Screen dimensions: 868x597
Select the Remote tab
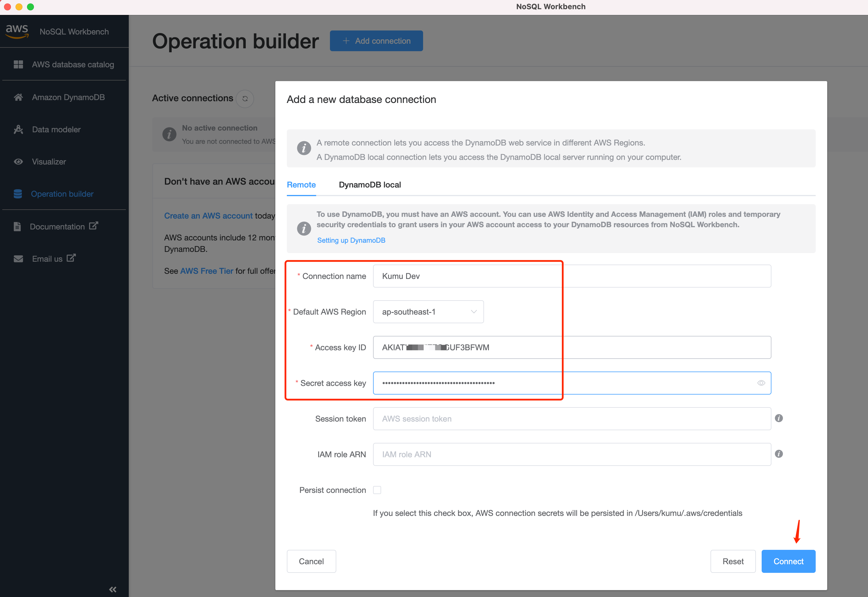click(x=301, y=185)
